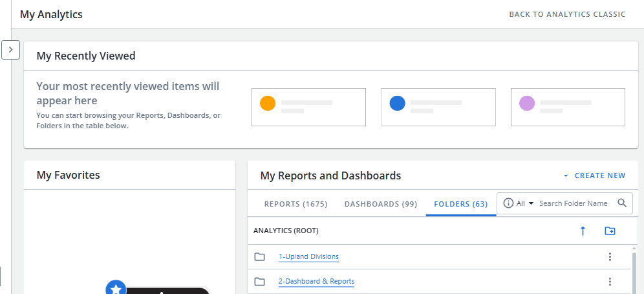Click the purple placeholder recent card
644x294 pixels.
568,107
